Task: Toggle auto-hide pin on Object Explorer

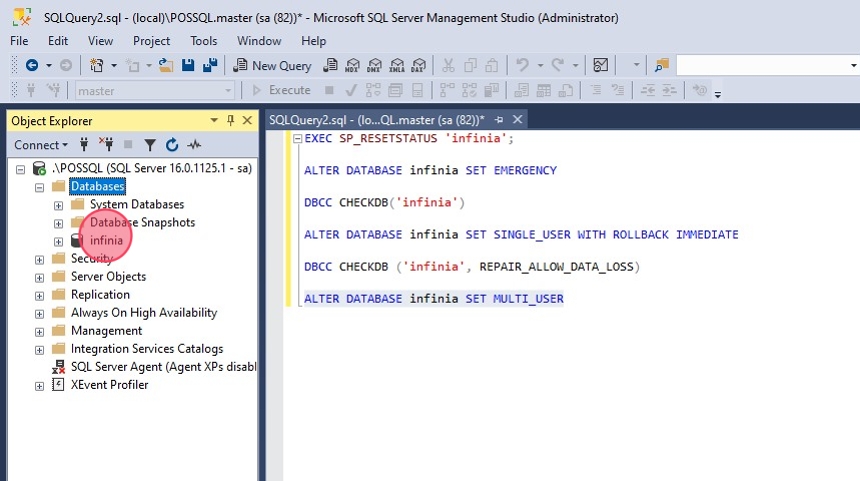Action: (x=231, y=121)
